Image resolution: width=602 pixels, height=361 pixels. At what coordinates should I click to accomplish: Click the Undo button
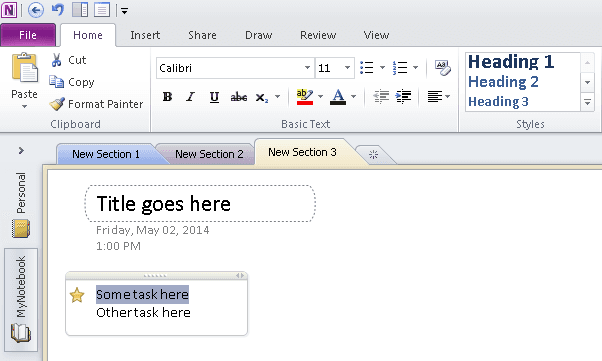[58, 10]
